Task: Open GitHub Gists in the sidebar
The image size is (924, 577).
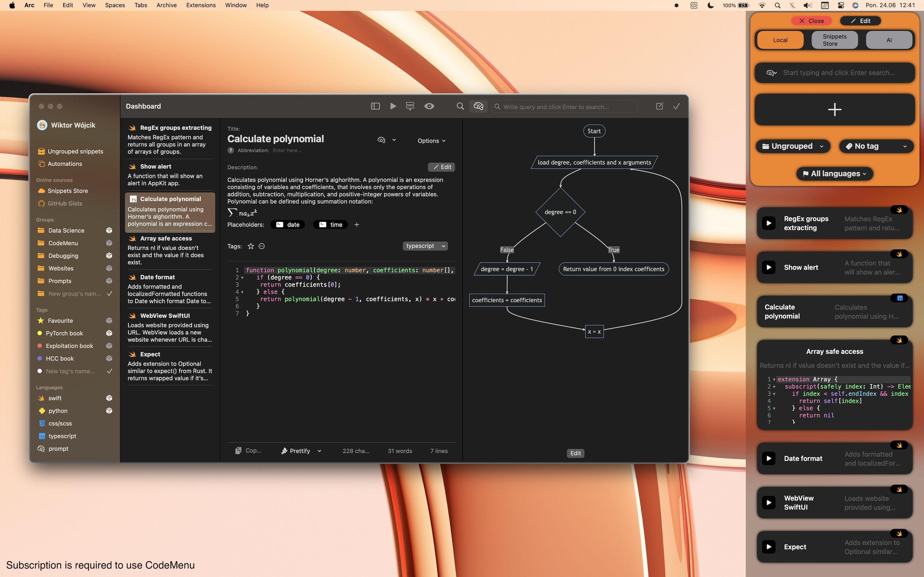Action: (64, 204)
